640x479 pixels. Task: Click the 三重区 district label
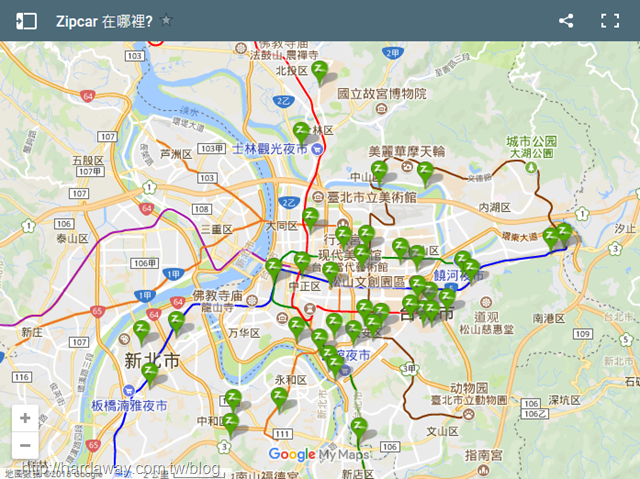tap(216, 229)
